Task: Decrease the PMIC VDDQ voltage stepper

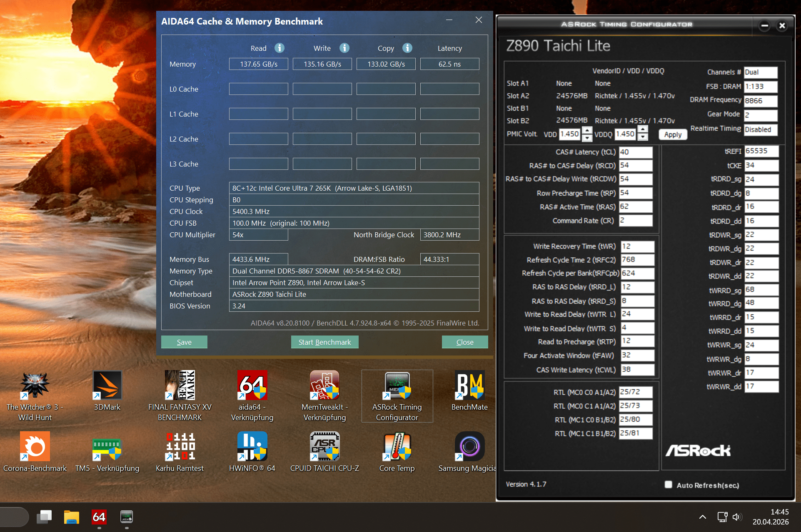Action: (643, 137)
